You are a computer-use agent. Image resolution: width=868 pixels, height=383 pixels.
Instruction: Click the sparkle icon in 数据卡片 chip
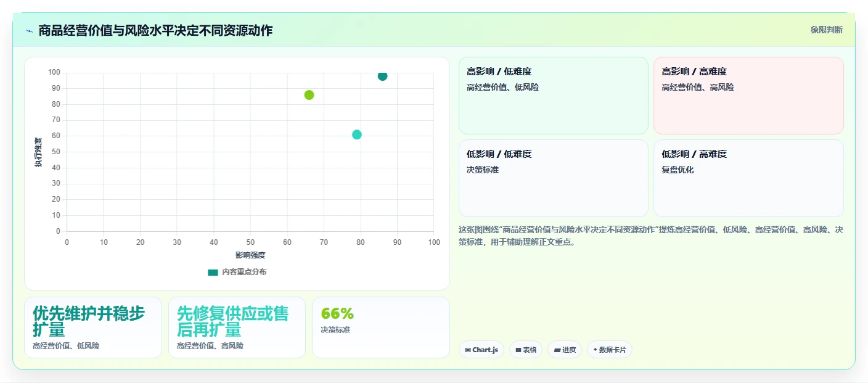[x=595, y=350]
